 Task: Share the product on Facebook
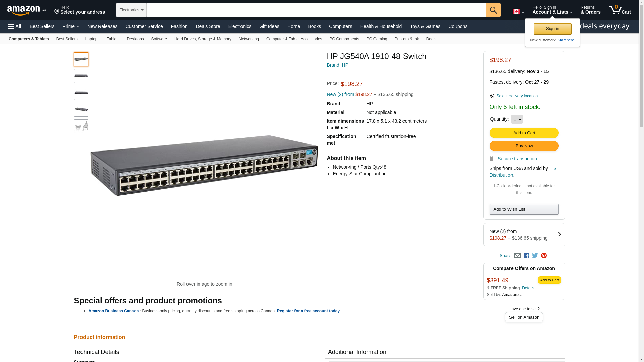coord(526,256)
